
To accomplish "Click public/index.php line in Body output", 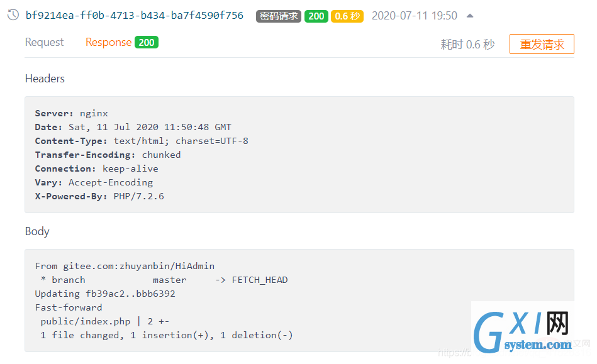I will pos(104,321).
